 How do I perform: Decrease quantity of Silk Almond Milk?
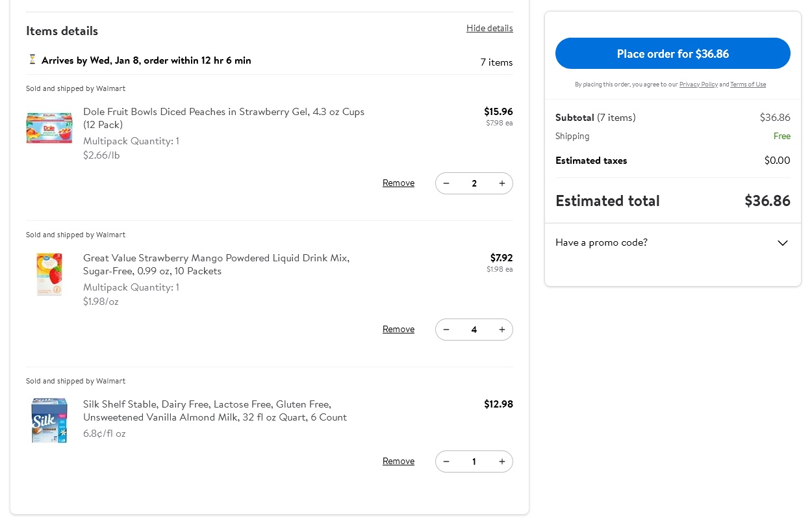pos(446,461)
